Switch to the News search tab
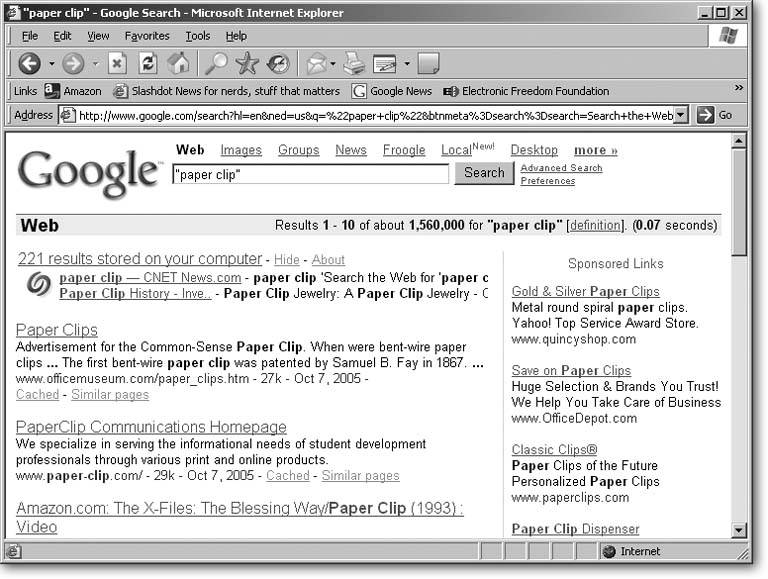Screen dimensions: 768x579 (x=351, y=150)
